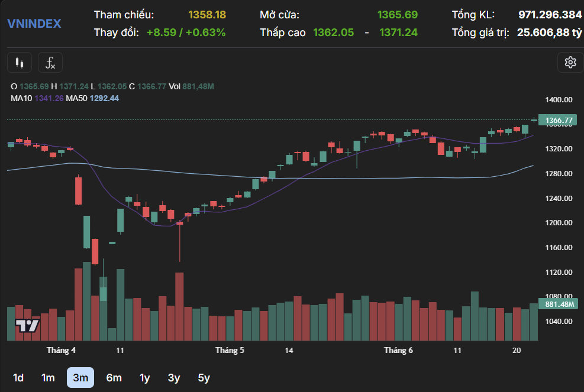The height and width of the screenshot is (392, 584).
Task: Click the reference price 1358.18
Action: click(207, 15)
